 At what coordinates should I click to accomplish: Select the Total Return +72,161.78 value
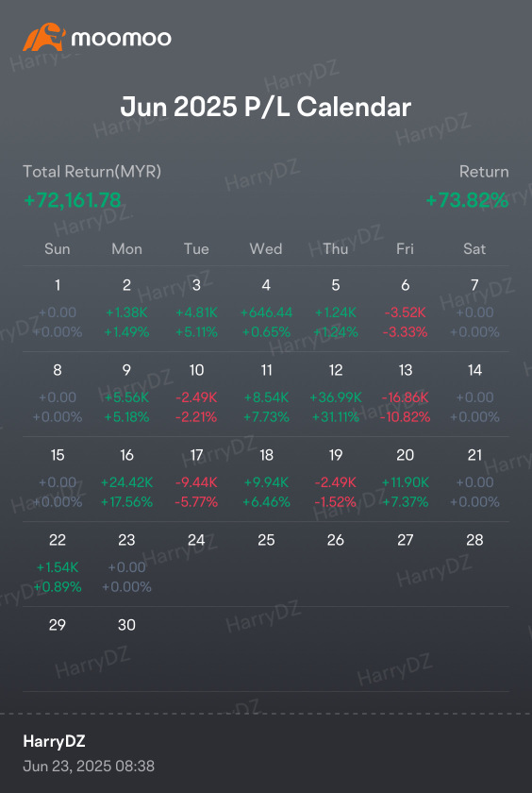point(73,200)
